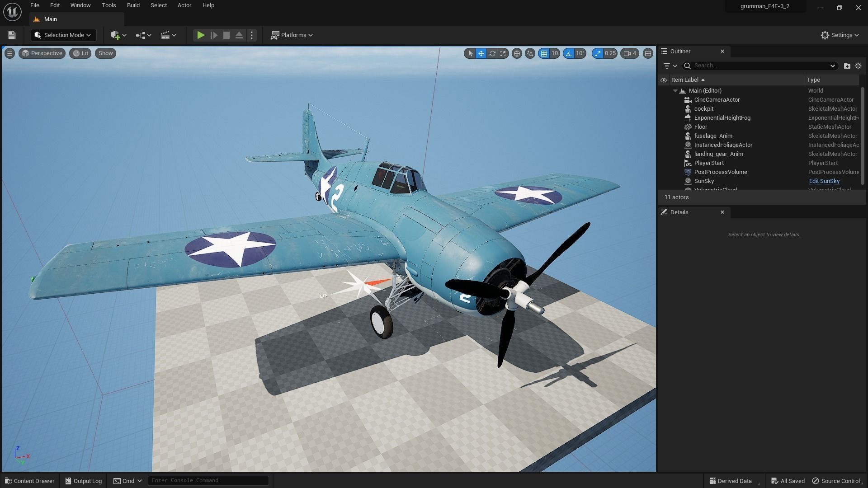The height and width of the screenshot is (488, 868).
Task: Start Play in Editor with the green arrow
Action: click(201, 35)
